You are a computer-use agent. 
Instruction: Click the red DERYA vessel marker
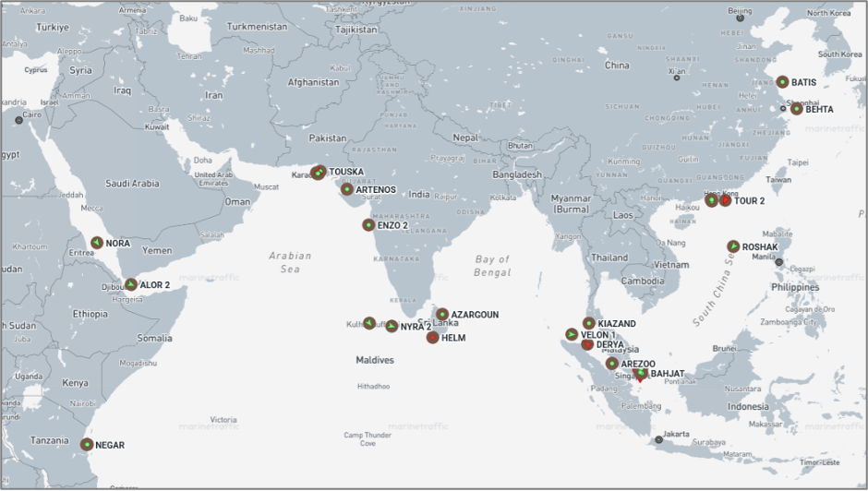tap(587, 345)
